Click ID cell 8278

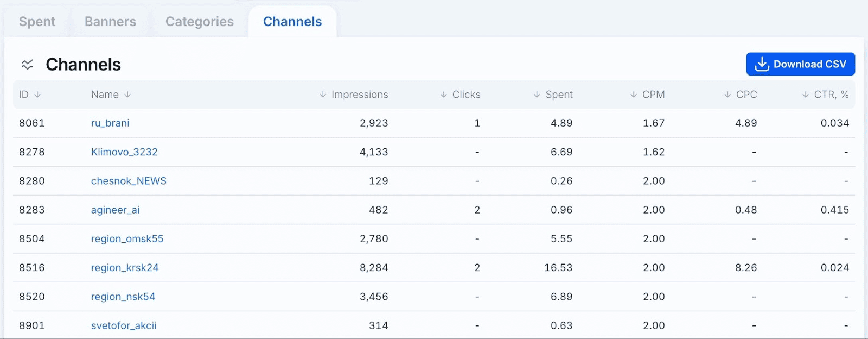tap(32, 152)
